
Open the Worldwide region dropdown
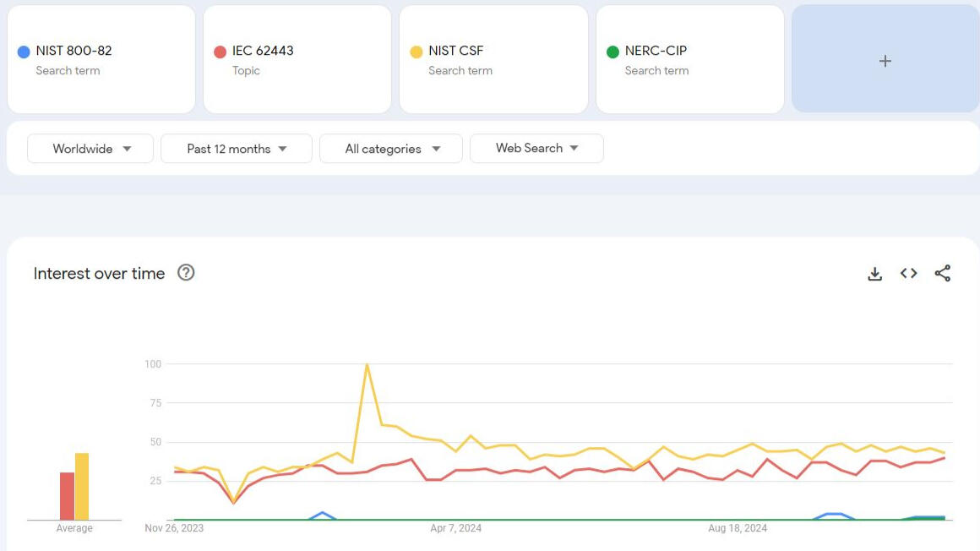click(90, 149)
